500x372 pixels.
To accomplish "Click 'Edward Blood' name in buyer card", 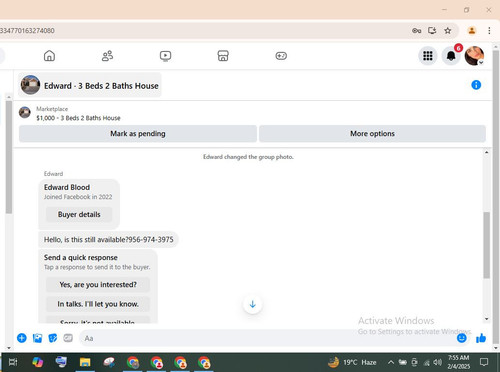I will (67, 187).
